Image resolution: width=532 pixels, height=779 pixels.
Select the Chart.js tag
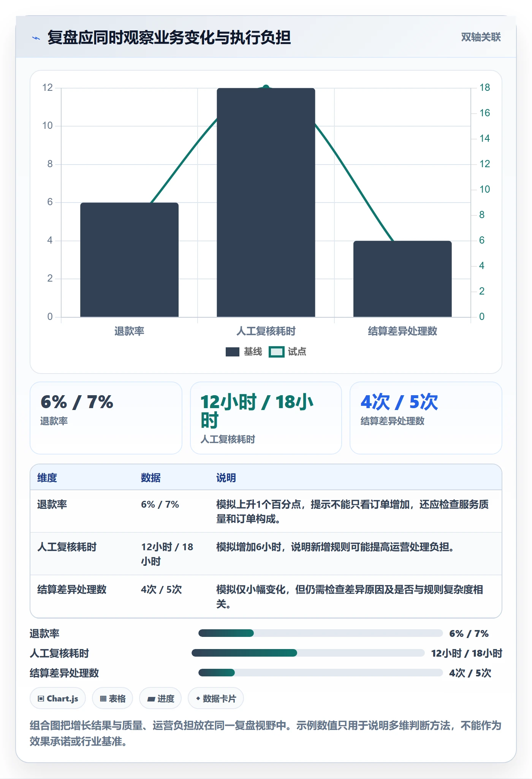tap(58, 698)
